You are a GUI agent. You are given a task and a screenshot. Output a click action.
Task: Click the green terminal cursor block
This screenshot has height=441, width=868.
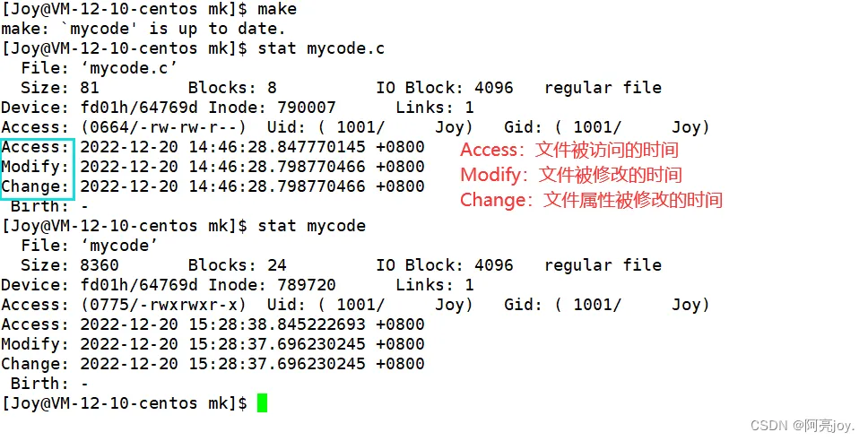(x=263, y=402)
